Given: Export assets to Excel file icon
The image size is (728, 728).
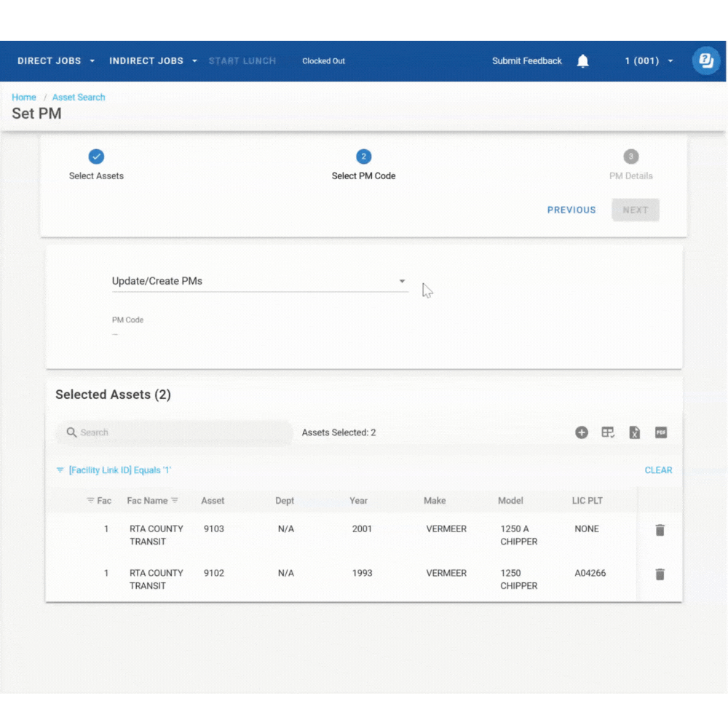Looking at the screenshot, I should click(635, 432).
